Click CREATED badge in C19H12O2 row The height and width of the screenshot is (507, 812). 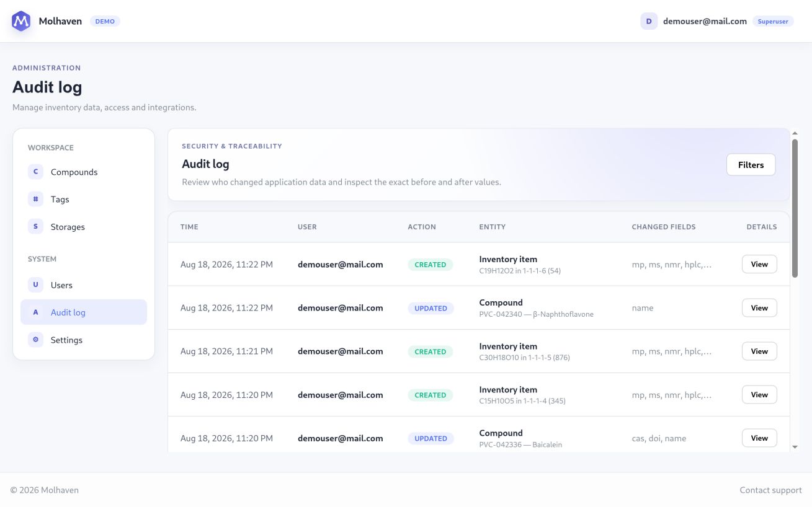tap(431, 265)
